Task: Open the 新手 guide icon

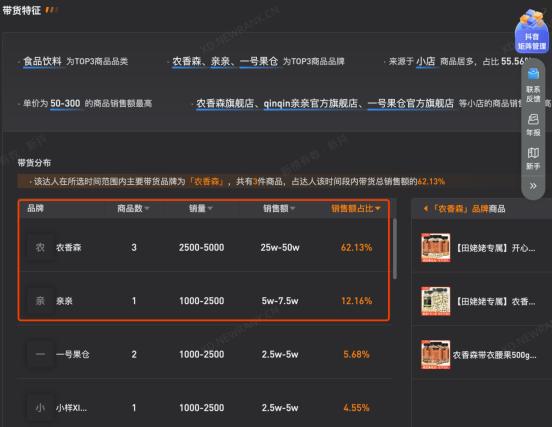Action: (x=533, y=158)
